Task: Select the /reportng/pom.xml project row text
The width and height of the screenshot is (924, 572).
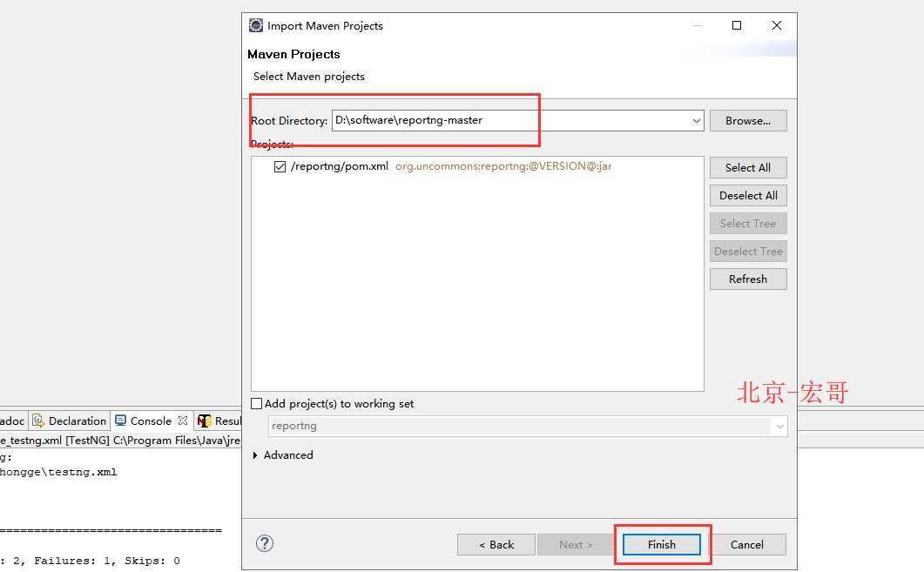Action: click(x=340, y=166)
